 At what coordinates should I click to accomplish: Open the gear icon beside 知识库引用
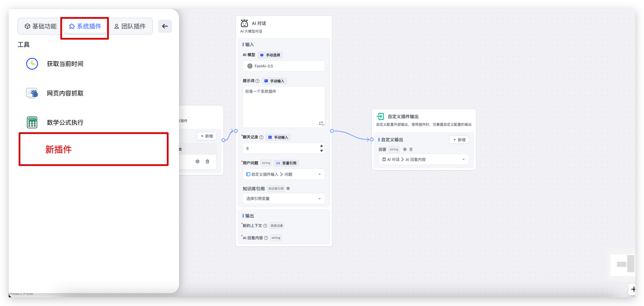288,189
